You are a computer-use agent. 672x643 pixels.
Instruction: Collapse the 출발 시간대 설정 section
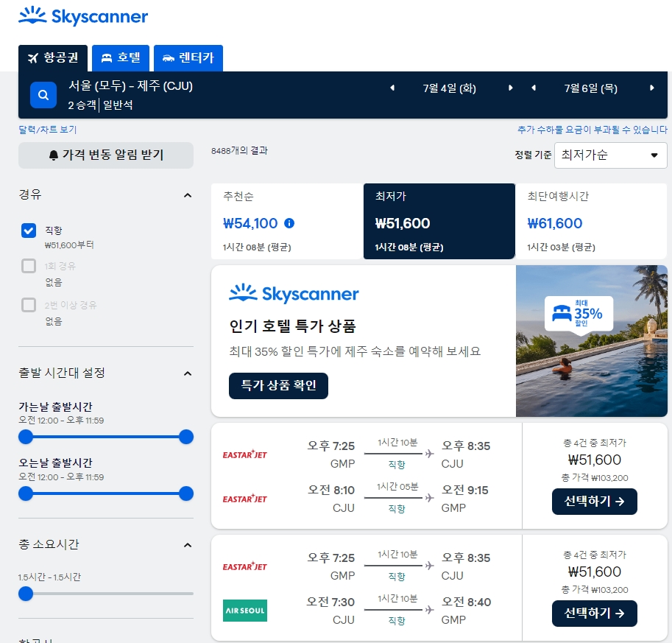189,373
